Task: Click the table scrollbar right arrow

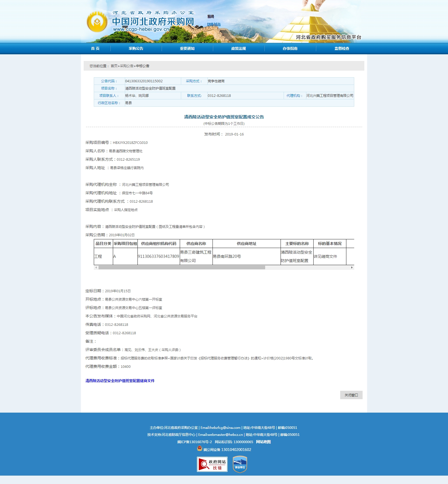Action: [x=352, y=268]
